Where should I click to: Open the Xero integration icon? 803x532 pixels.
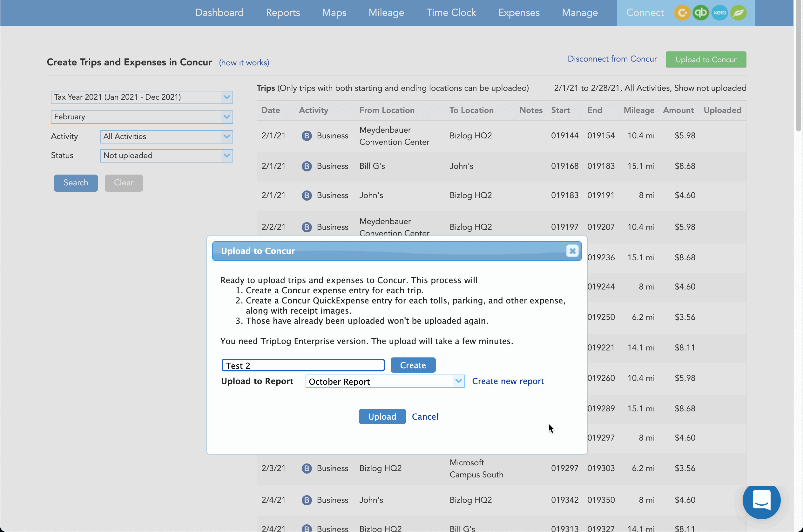coord(719,13)
